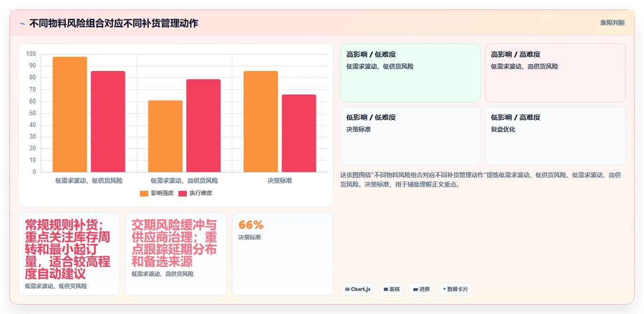Click orange 影响强度 bar for 低需求波动、高供货风险
The image size is (644, 314).
click(165, 136)
